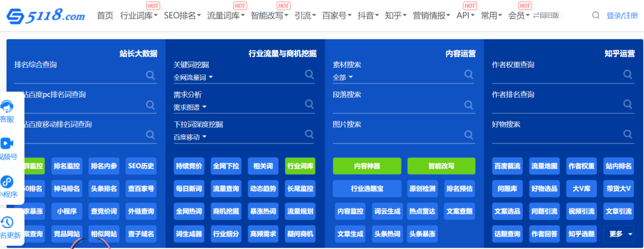Open the 全网流量词 dropdown
Viewport: 644px width, 249px height.
pos(193,77)
